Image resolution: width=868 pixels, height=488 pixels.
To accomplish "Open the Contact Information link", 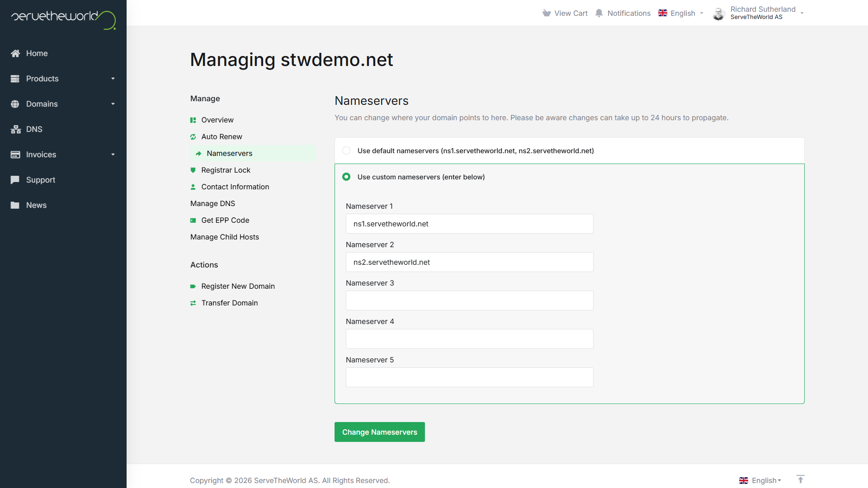I will point(235,187).
